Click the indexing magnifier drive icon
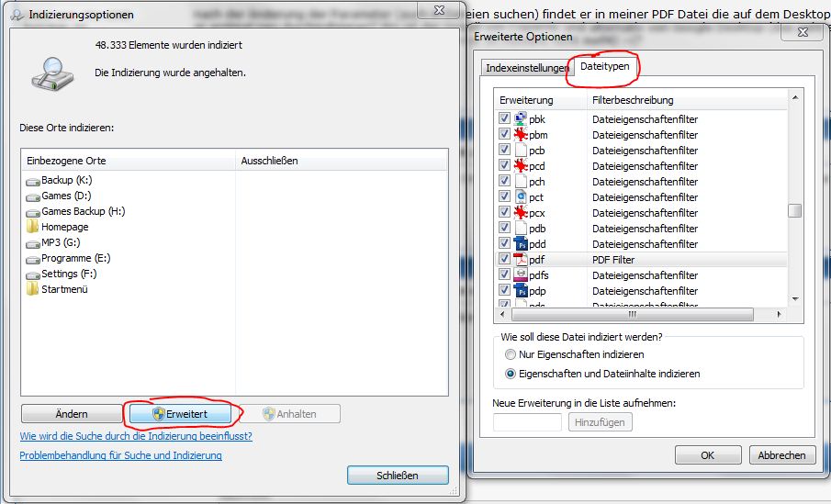Viewport: 831px width, 504px height. (x=52, y=74)
